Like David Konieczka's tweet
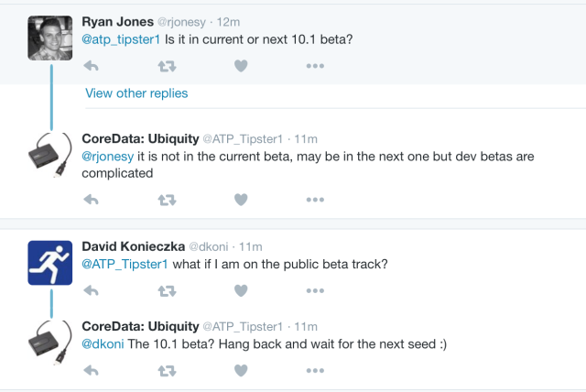This screenshot has width=586, height=392. coord(241,290)
